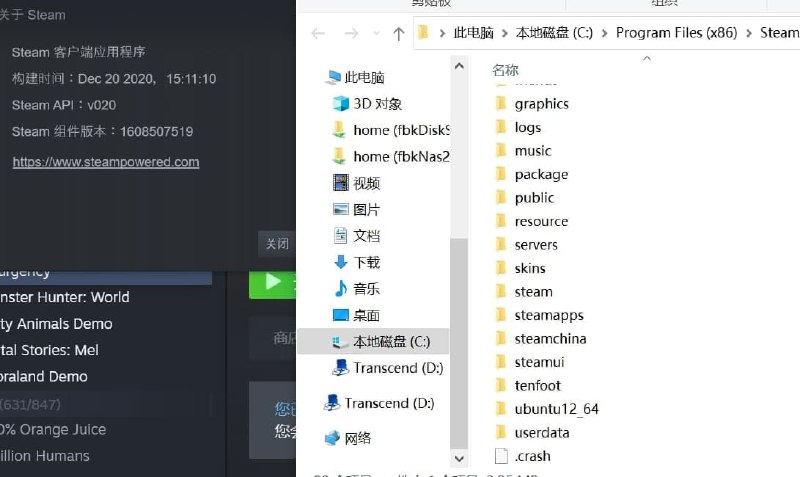The height and width of the screenshot is (477, 800).
Task: Click the green Play button in Steam
Action: click(272, 285)
